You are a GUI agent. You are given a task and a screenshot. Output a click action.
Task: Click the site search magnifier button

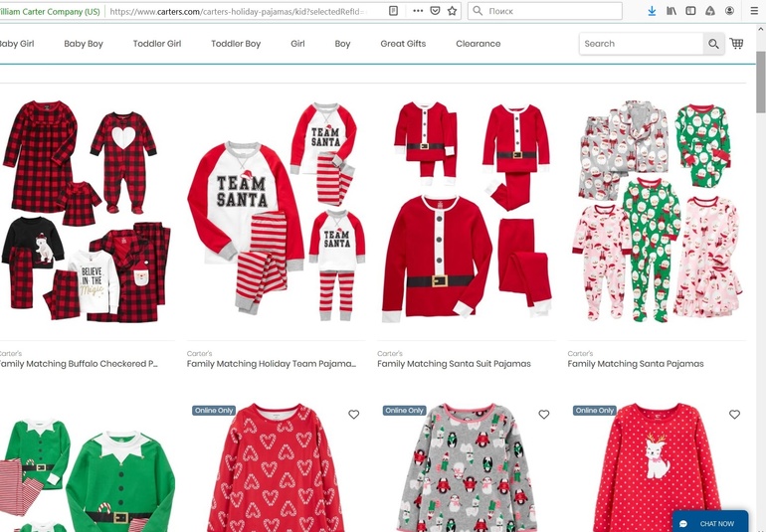(x=713, y=44)
